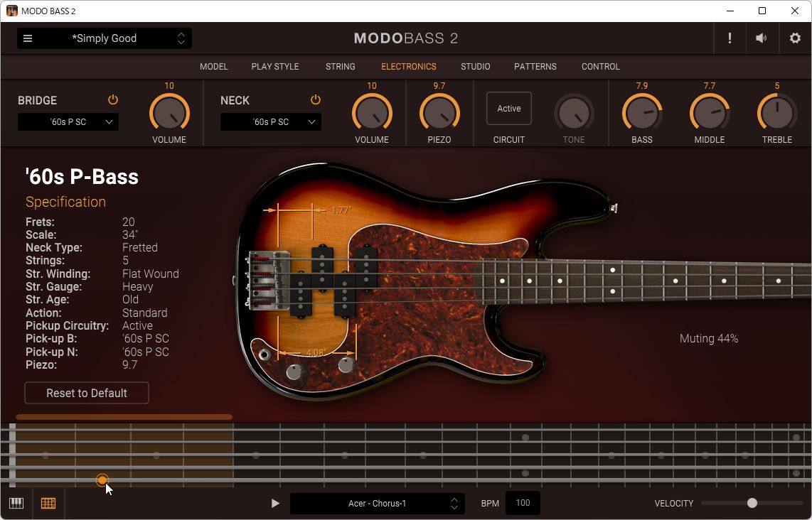
Task: Click the bass bridge on guitar image
Action: 269,280
